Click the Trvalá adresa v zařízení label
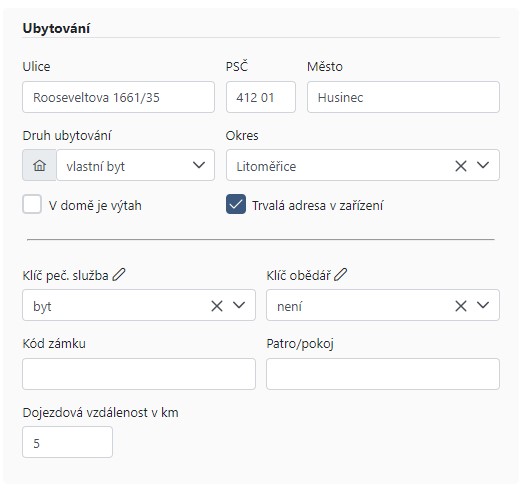The width and height of the screenshot is (529, 500). 318,205
